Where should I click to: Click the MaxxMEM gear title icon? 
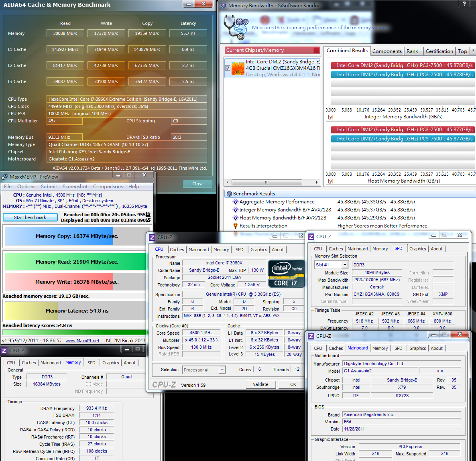(x=4, y=177)
